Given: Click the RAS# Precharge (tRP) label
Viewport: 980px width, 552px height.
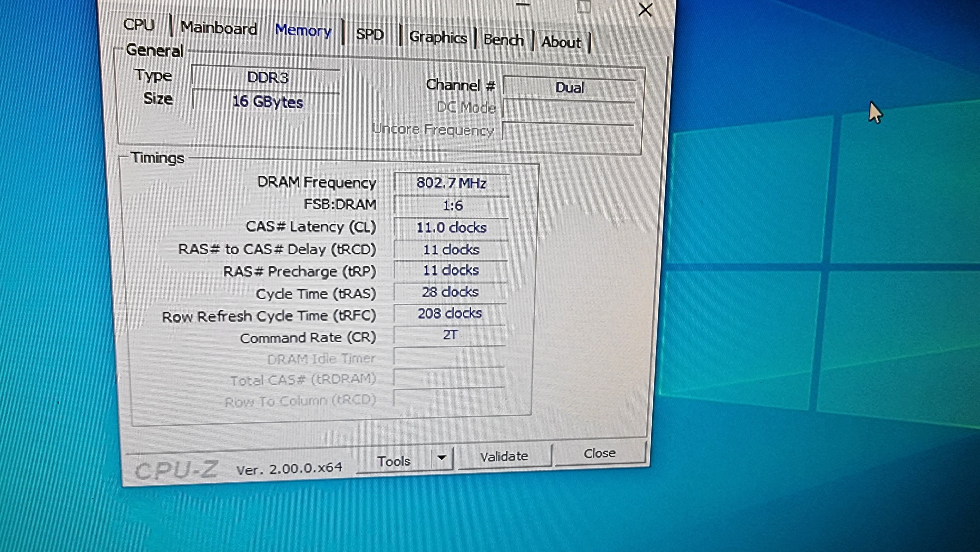Looking at the screenshot, I should [299, 271].
